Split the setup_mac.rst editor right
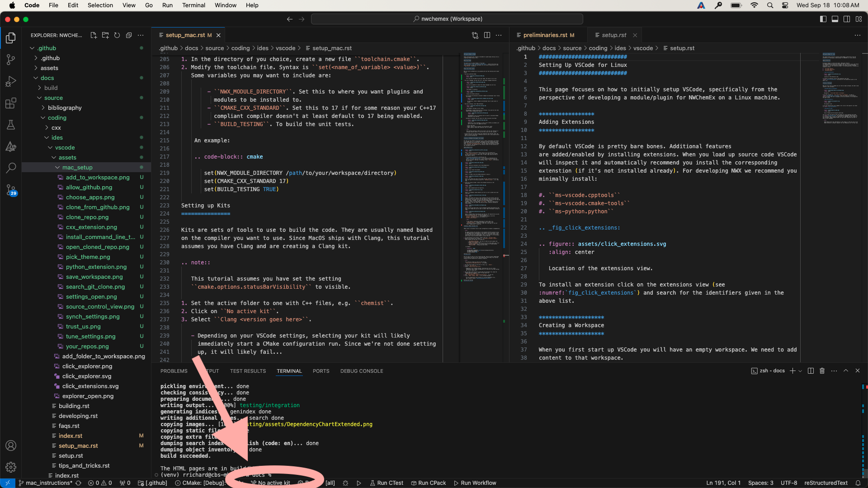This screenshot has height=488, width=868. pos(487,35)
